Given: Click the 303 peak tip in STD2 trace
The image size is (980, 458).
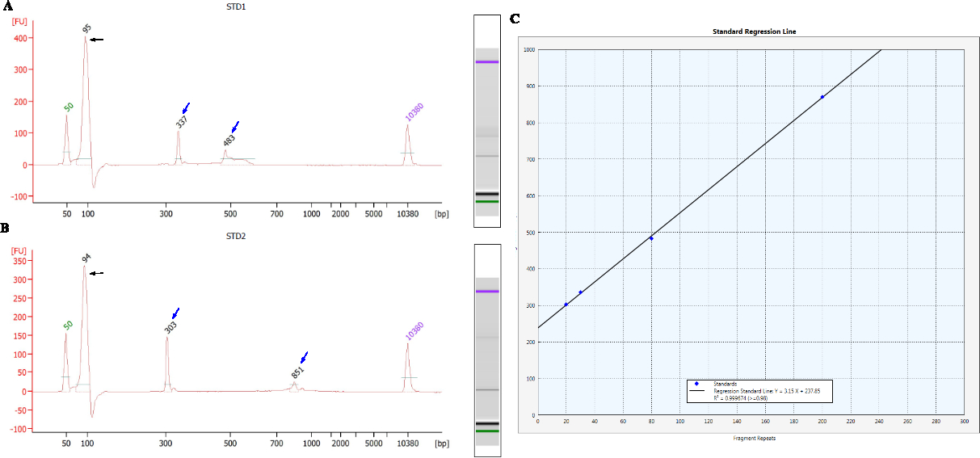Looking at the screenshot, I should pos(167,338).
